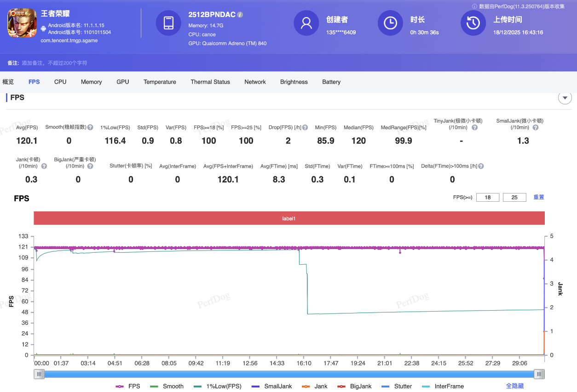Toggle 1%Low(FPS) series in legend
This screenshot has width=577, height=392.
tap(218, 386)
